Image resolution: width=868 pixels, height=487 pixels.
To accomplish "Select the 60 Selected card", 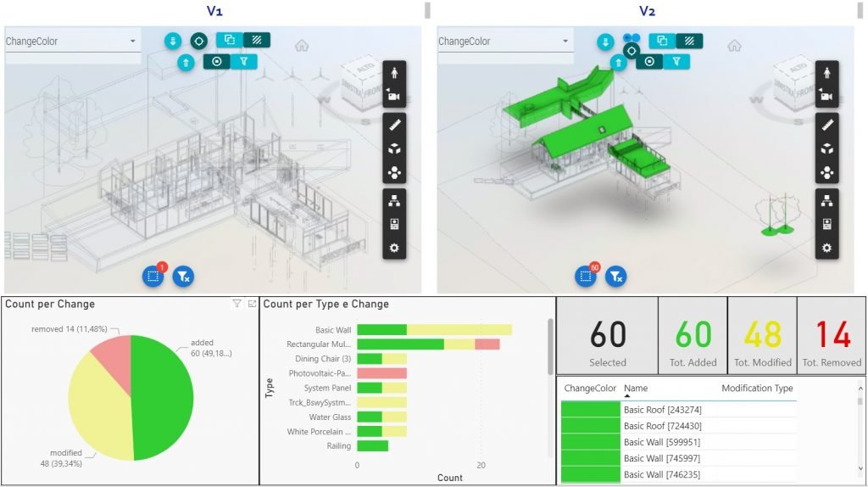I will pos(607,336).
